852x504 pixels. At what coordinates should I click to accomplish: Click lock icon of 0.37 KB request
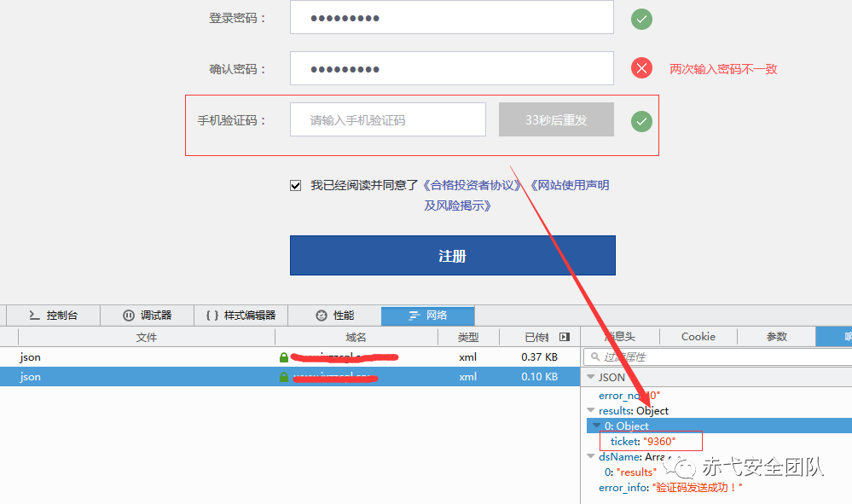[x=284, y=357]
